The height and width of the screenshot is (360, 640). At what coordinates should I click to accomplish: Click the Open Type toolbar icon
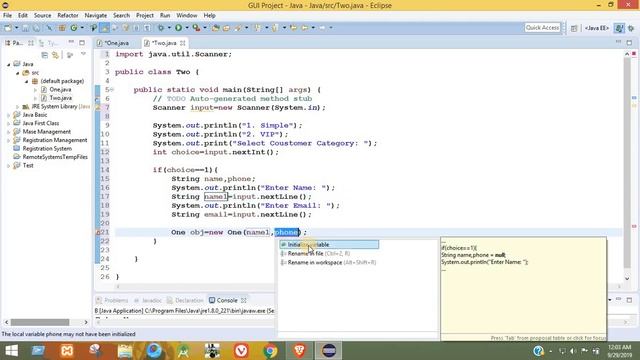pyautogui.click(x=216, y=28)
